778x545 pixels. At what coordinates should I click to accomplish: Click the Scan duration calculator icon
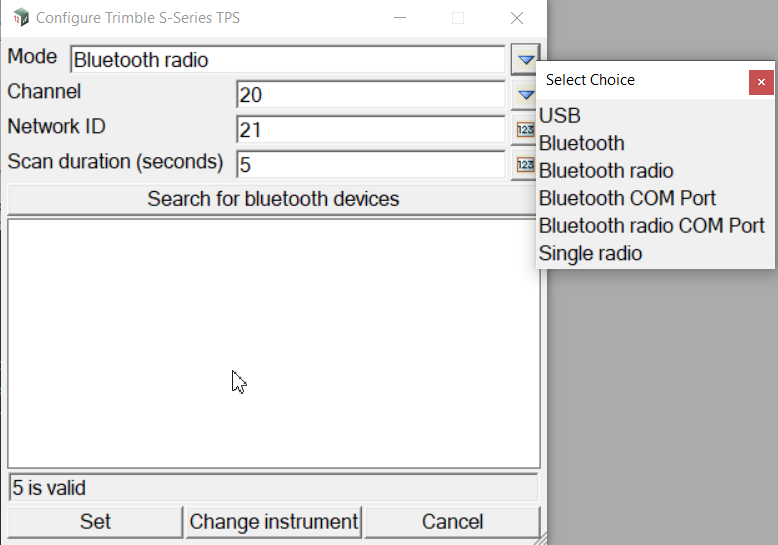(x=524, y=164)
